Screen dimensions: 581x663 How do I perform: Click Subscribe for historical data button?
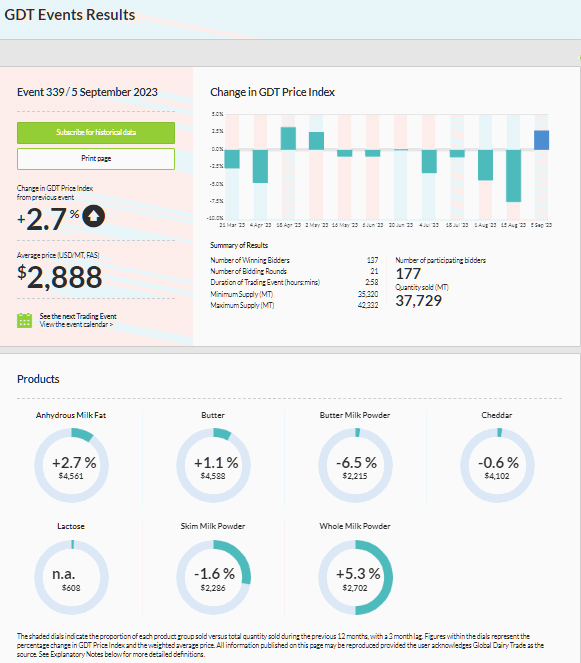pyautogui.click(x=96, y=133)
